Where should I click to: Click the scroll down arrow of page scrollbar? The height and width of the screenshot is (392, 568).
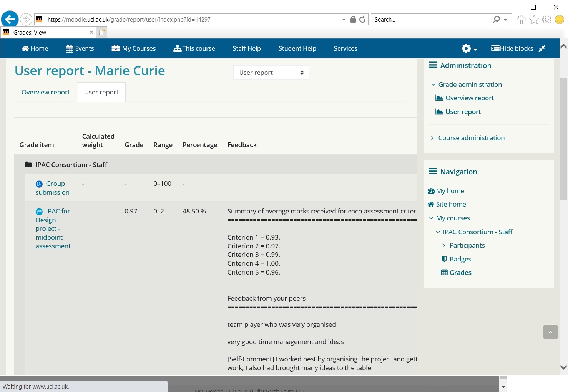(563, 367)
